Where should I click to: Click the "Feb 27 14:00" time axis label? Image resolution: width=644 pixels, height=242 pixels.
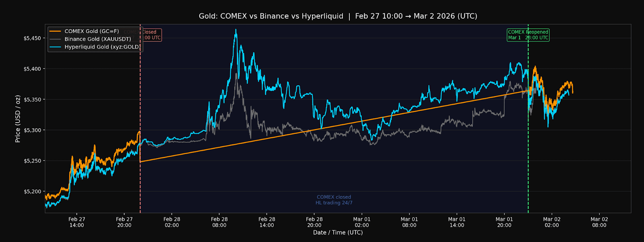click(76, 222)
